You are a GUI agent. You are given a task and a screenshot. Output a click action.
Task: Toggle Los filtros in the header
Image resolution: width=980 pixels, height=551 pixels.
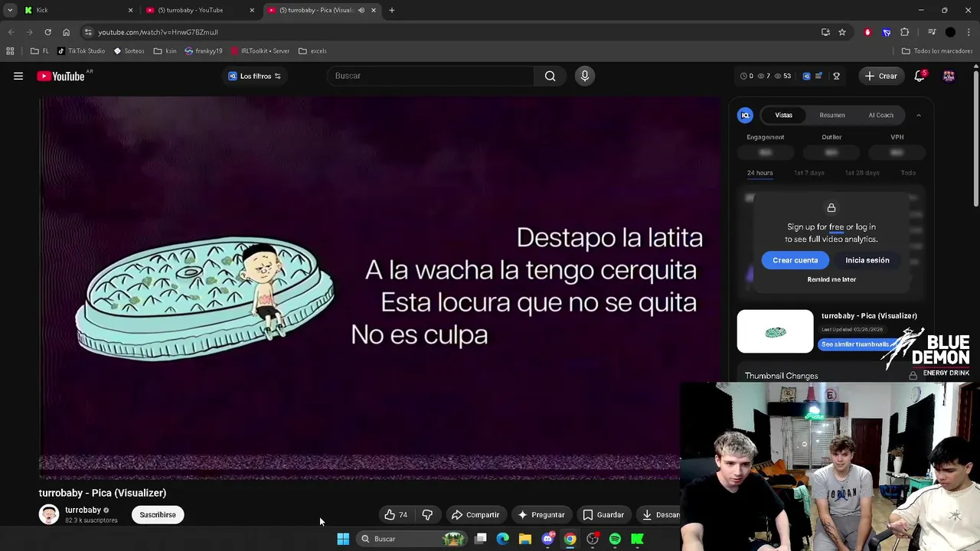coord(254,76)
